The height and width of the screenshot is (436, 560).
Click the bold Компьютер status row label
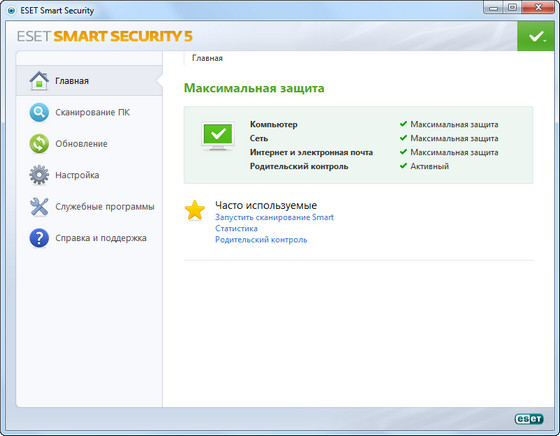pyautogui.click(x=274, y=124)
